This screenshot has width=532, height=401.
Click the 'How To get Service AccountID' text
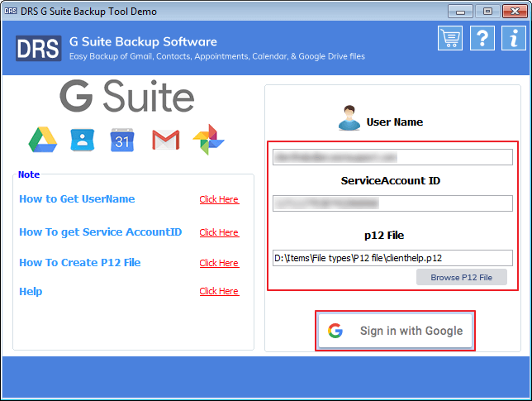(101, 232)
